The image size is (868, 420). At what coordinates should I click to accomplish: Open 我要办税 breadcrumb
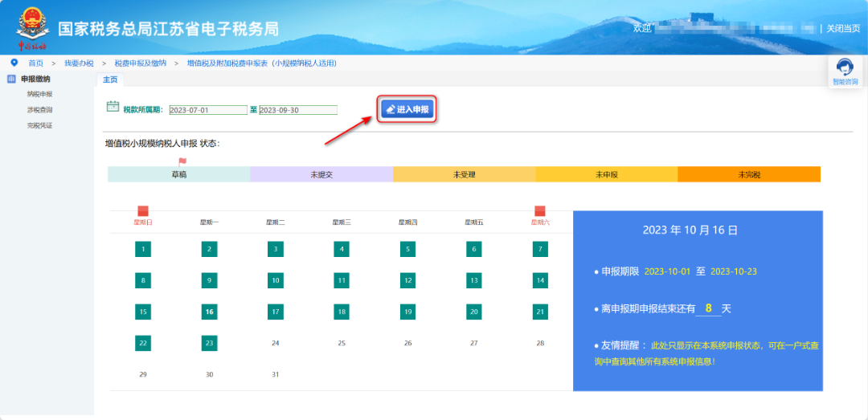pos(79,63)
